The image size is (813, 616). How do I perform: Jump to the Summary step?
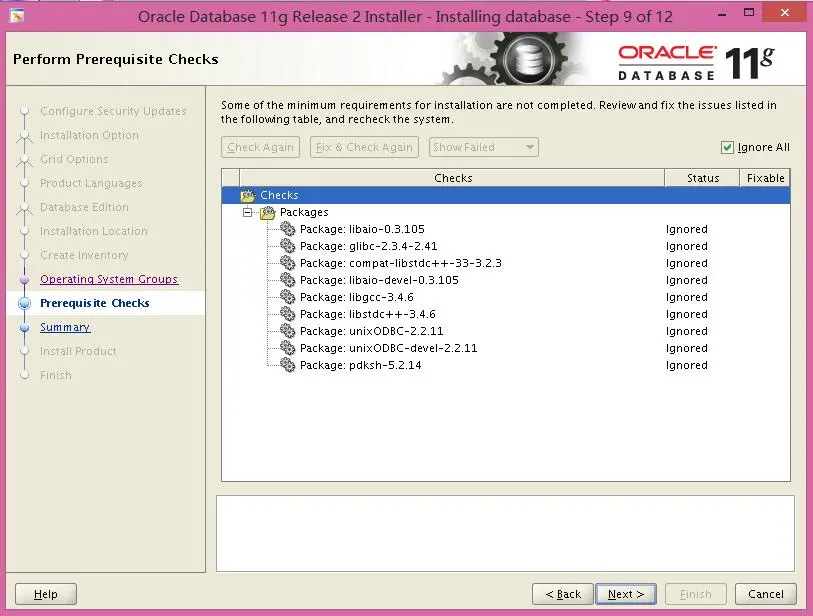(65, 327)
